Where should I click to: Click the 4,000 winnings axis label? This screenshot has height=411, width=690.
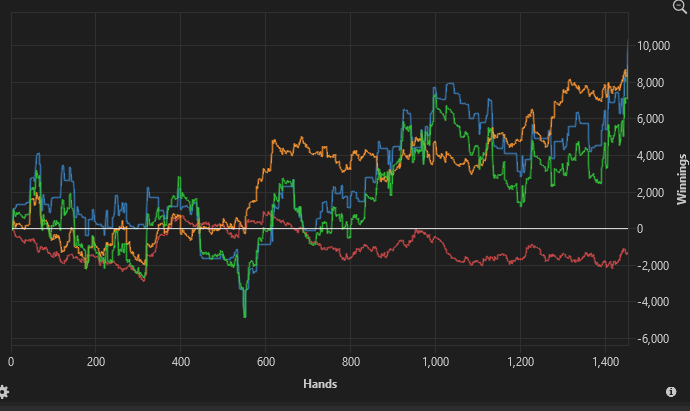(650, 156)
